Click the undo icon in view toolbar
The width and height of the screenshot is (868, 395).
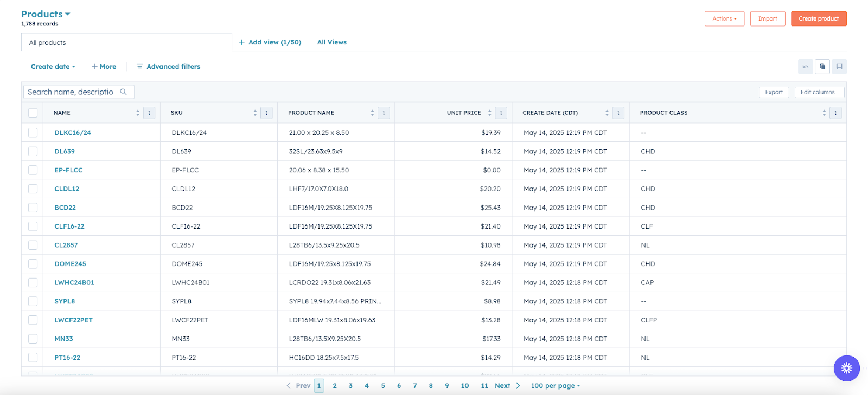click(805, 67)
